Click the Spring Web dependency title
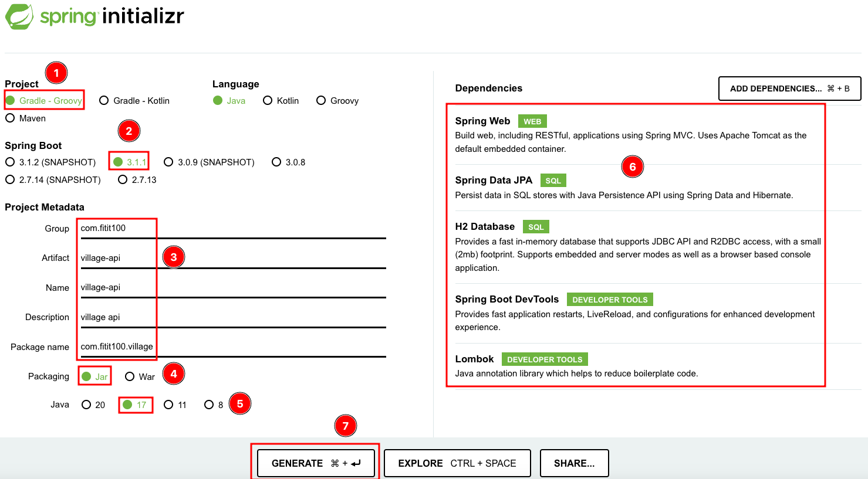Image resolution: width=868 pixels, height=479 pixels. pos(482,121)
